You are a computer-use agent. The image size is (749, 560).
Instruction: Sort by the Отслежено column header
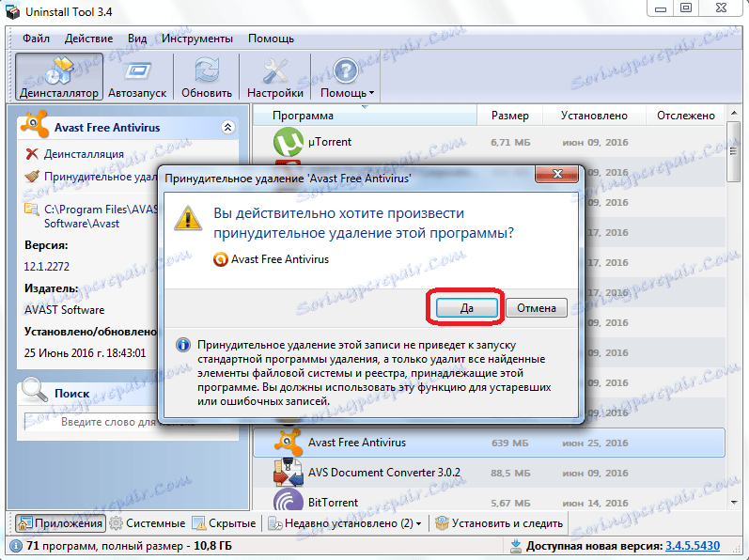tap(685, 116)
